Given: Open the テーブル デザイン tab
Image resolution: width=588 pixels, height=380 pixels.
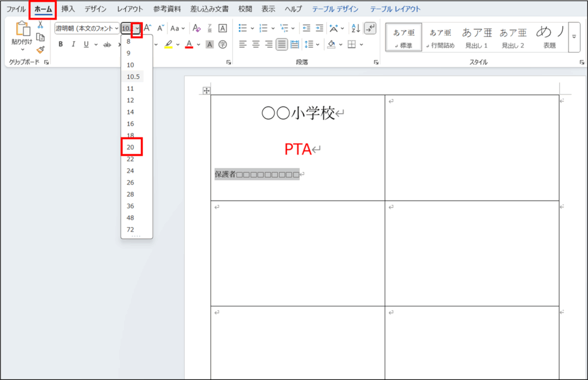Looking at the screenshot, I should tap(335, 9).
